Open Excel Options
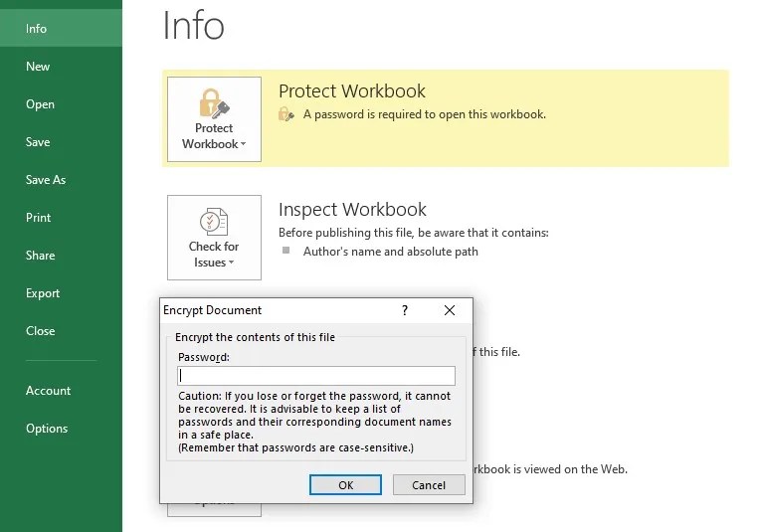This screenshot has height=532, width=759. coord(61,428)
